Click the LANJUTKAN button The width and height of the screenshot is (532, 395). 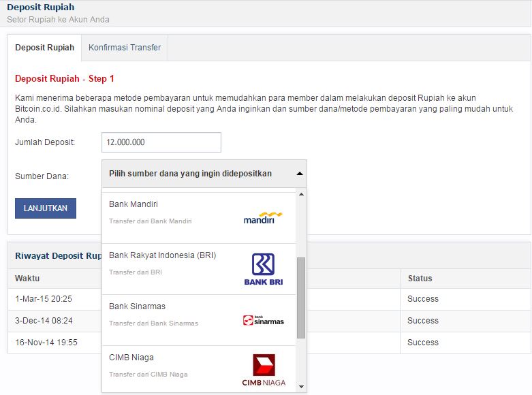click(x=46, y=208)
